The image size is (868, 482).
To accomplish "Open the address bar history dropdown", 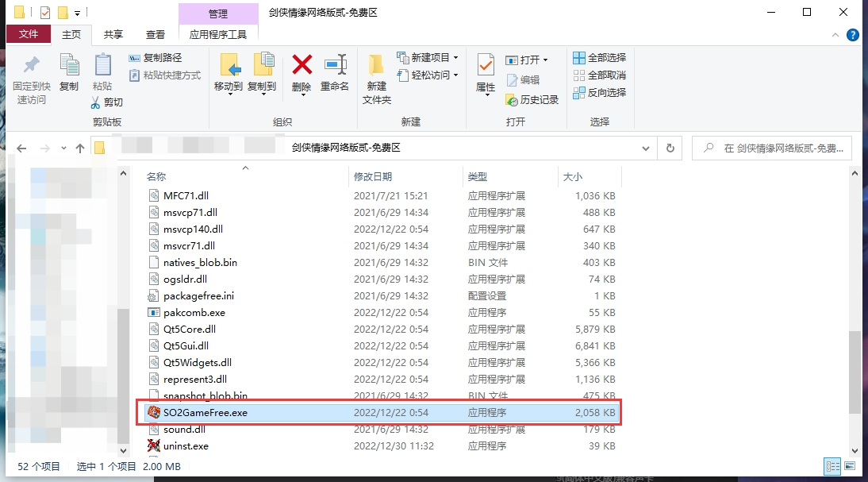I will (646, 148).
